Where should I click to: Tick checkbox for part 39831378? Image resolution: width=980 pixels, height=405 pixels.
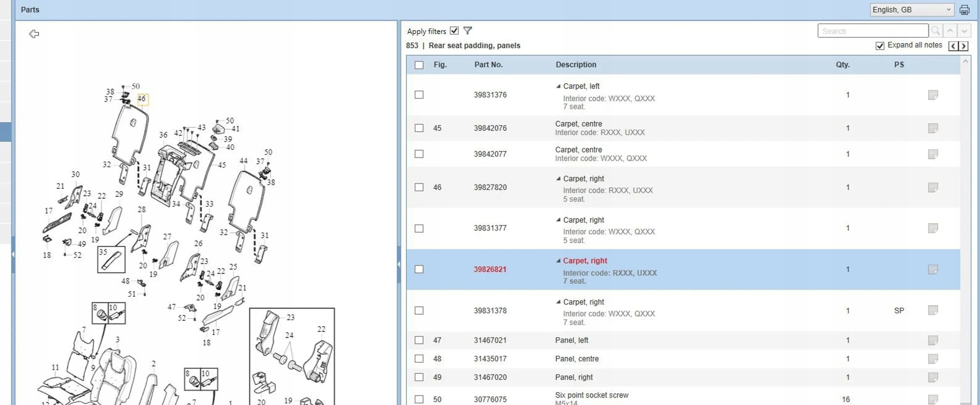pyautogui.click(x=419, y=311)
